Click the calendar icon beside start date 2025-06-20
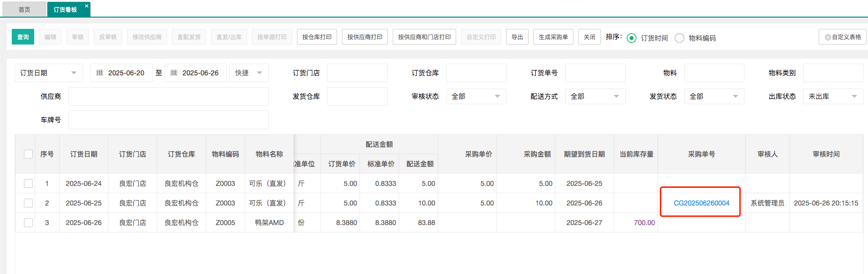 click(100, 73)
